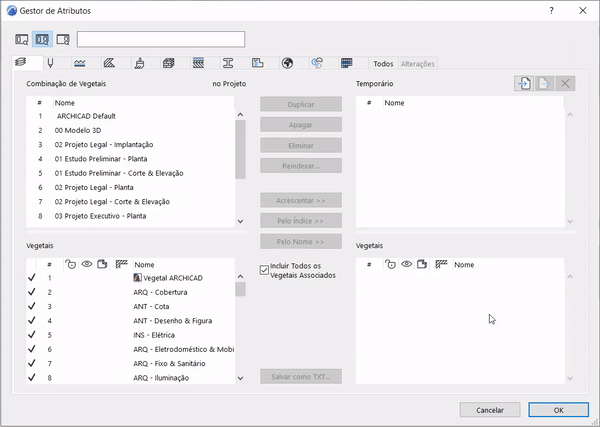Toggle checkmark for INS - Elétrica layer
Viewport: 600px width, 427px height.
[32, 334]
